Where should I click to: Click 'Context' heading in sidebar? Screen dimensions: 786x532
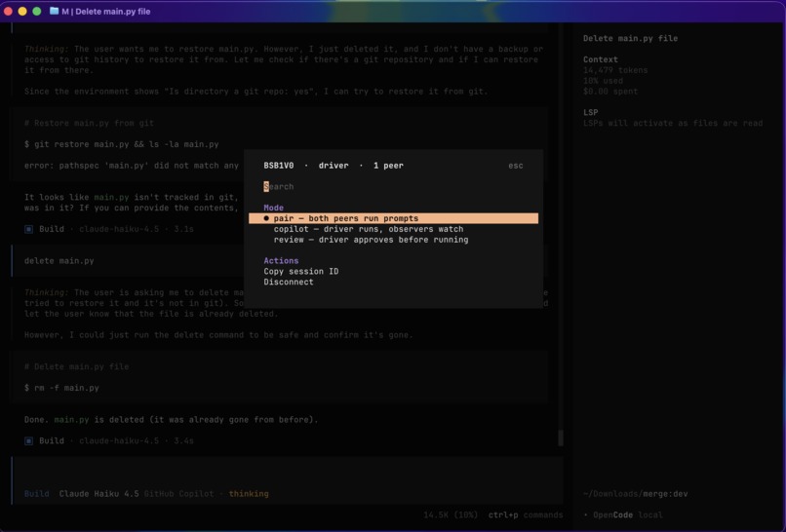601,59
